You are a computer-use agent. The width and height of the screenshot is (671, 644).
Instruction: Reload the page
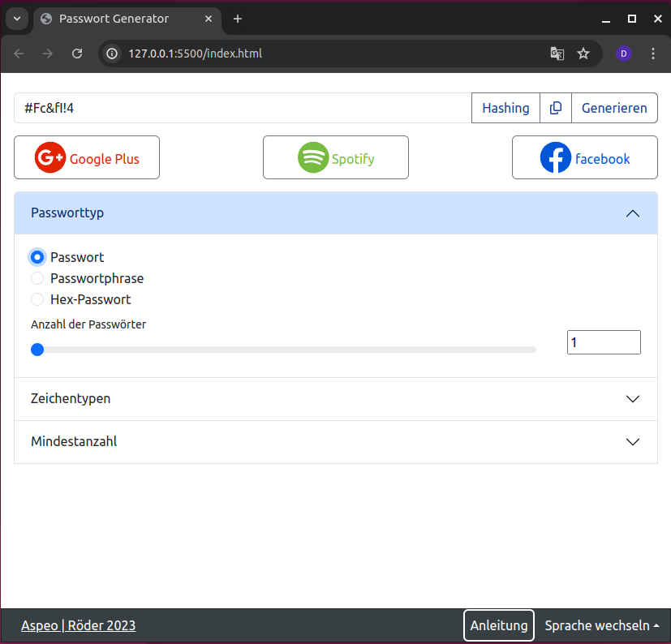[x=77, y=54]
